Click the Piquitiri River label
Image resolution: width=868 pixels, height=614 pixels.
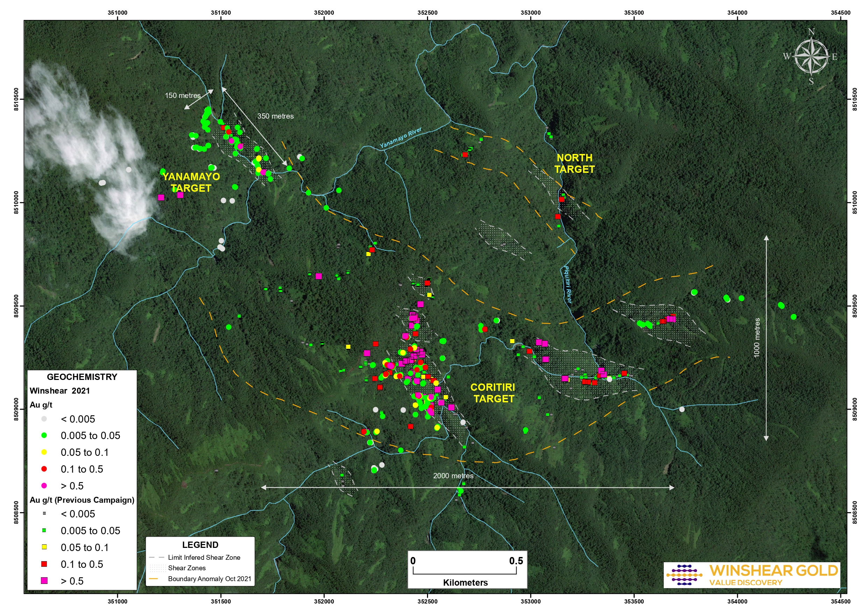[568, 284]
